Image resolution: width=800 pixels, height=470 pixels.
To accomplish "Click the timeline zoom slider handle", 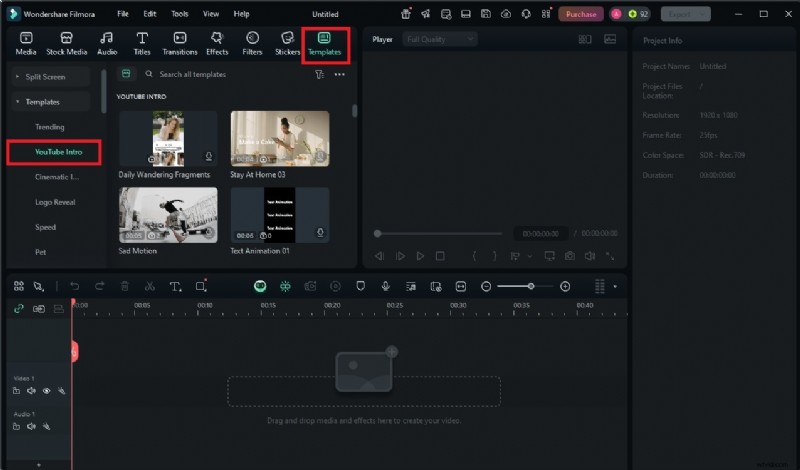I will click(x=530, y=287).
